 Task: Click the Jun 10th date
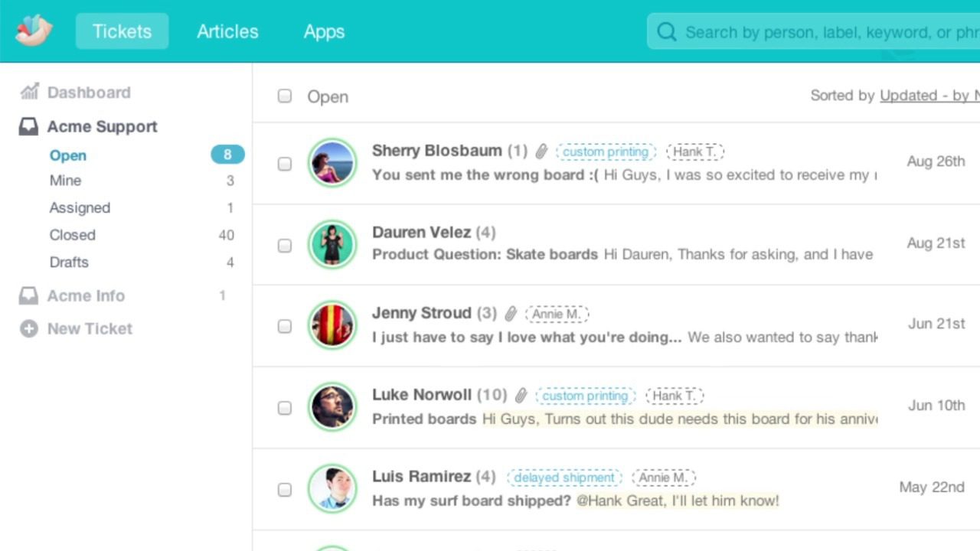(x=936, y=406)
